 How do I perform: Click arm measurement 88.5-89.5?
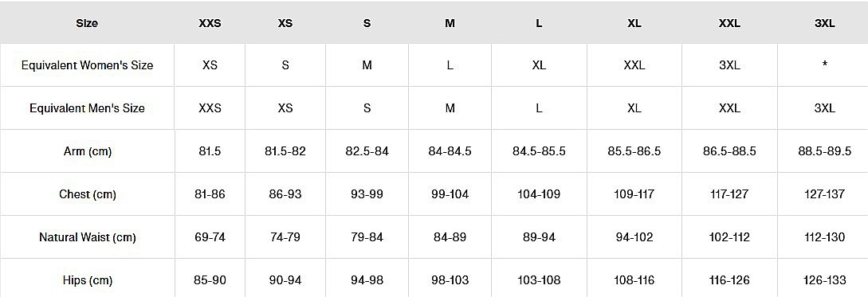click(x=824, y=151)
